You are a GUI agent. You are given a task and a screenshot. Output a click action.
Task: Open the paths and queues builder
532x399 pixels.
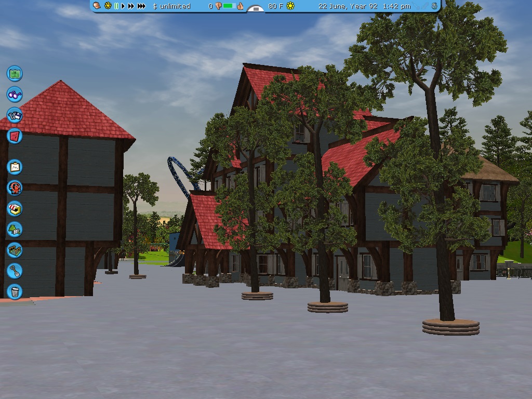click(x=15, y=250)
